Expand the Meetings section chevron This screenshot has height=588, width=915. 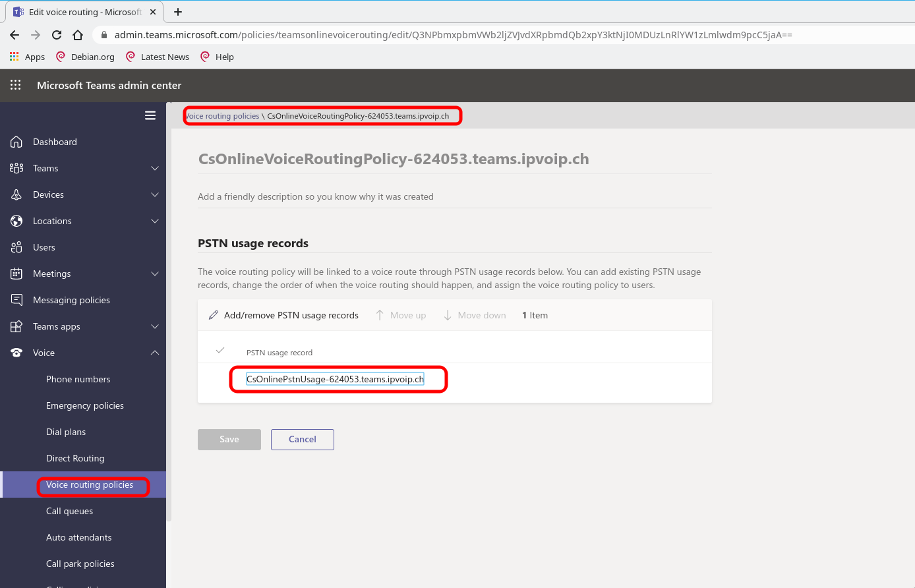pyautogui.click(x=155, y=273)
